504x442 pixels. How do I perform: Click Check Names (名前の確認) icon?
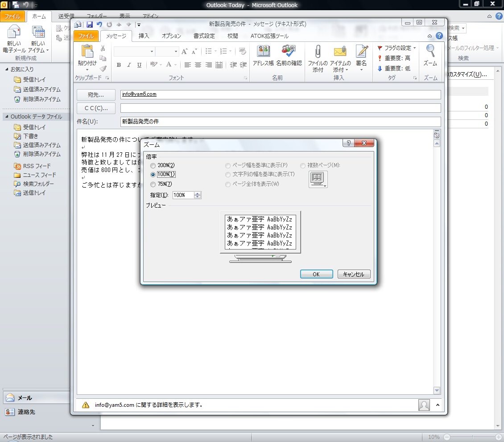tap(289, 56)
